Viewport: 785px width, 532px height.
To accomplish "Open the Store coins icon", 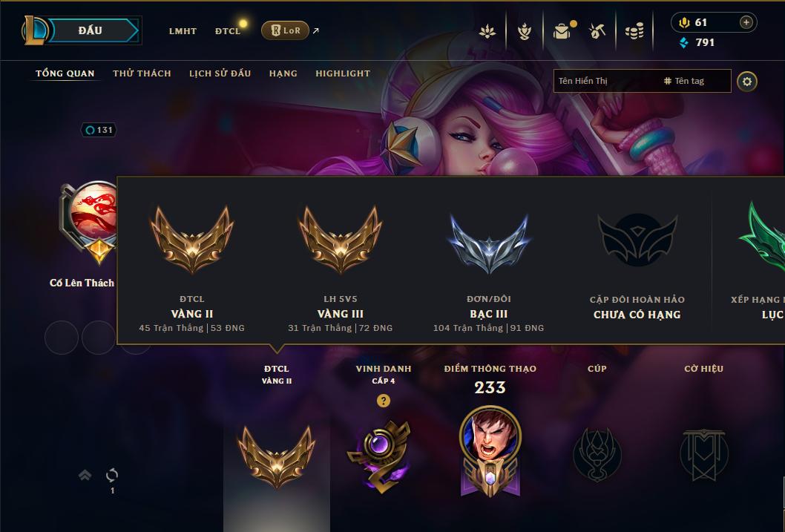I will pos(634,31).
